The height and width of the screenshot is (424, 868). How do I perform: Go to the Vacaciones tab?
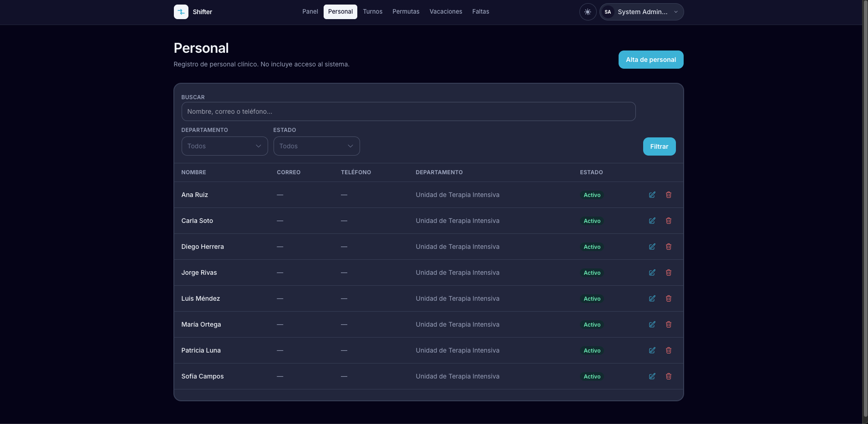tap(446, 12)
